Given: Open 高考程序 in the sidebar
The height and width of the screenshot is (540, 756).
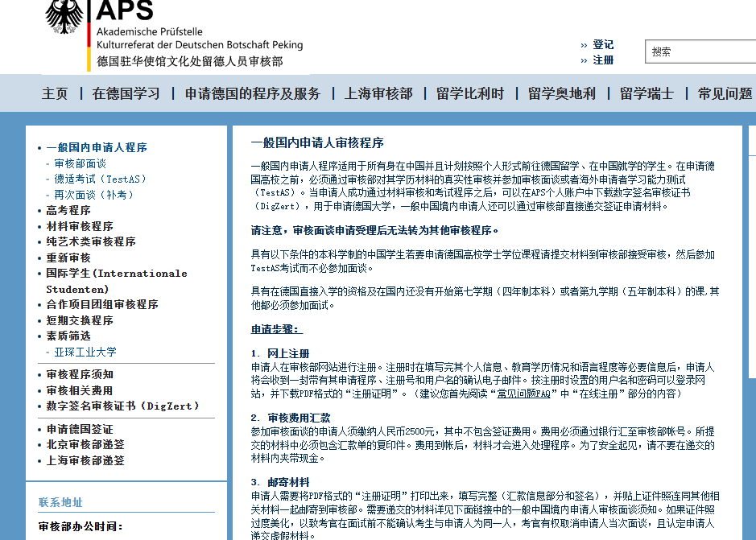Looking at the screenshot, I should 68,210.
